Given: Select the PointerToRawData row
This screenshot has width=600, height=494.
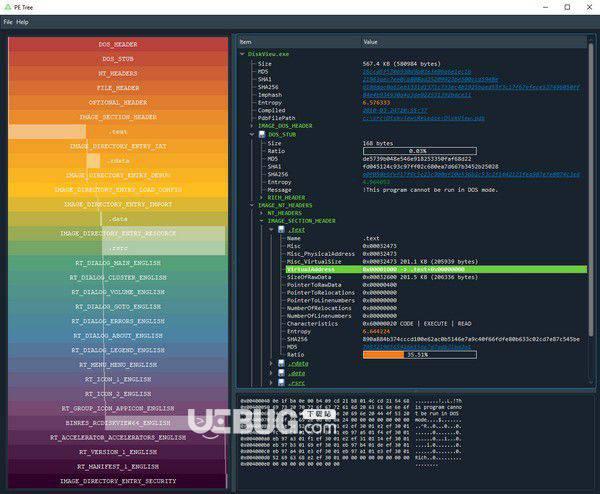Looking at the screenshot, I should click(436, 285).
